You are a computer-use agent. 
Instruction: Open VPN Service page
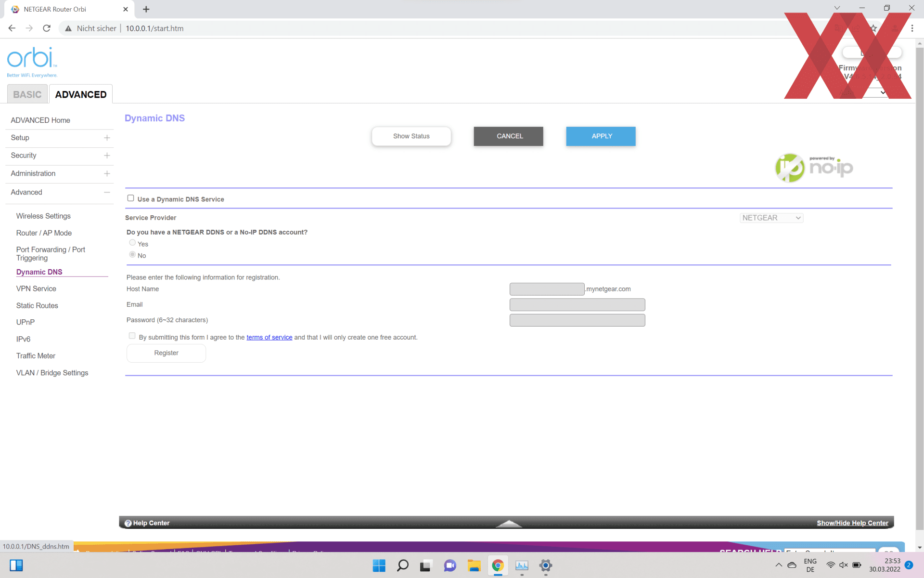pyautogui.click(x=36, y=289)
